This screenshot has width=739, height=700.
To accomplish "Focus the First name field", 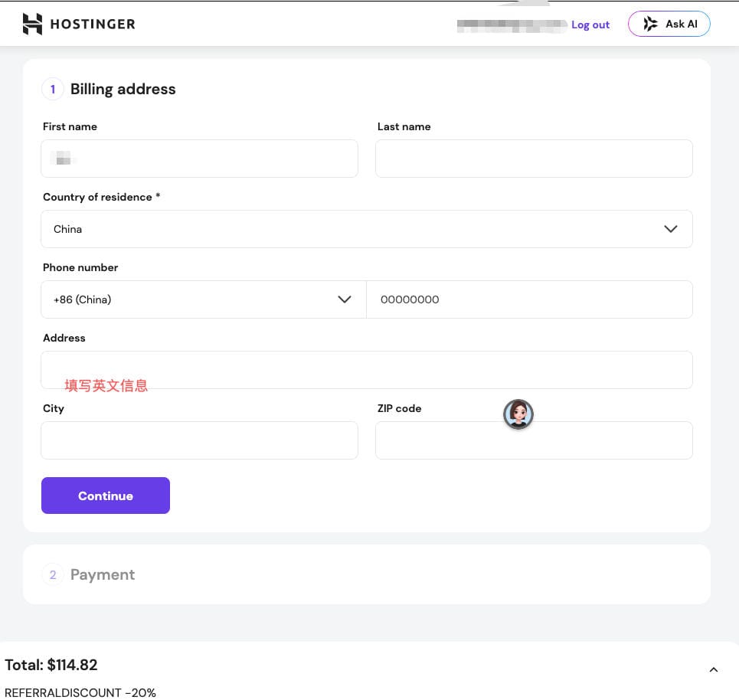I will (x=199, y=159).
